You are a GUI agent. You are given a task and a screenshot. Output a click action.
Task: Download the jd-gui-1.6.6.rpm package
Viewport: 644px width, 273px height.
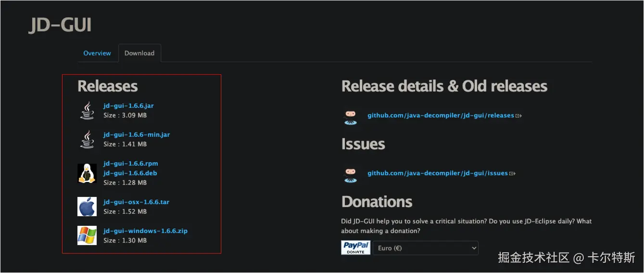pyautogui.click(x=130, y=163)
